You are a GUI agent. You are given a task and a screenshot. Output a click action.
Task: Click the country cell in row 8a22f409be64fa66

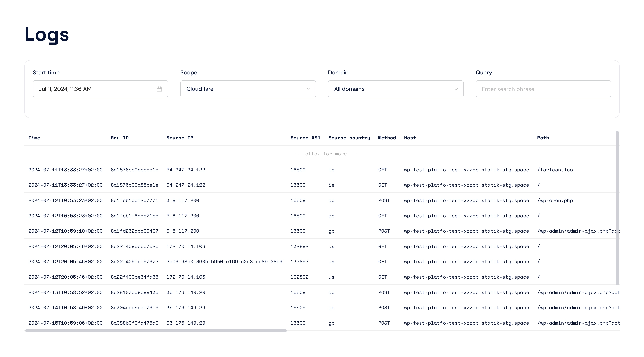click(331, 277)
